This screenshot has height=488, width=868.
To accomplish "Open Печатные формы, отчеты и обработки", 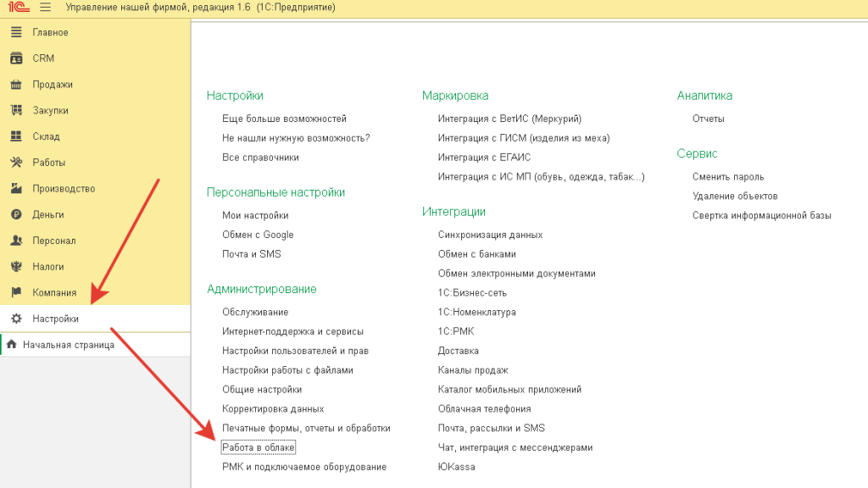I will [306, 428].
